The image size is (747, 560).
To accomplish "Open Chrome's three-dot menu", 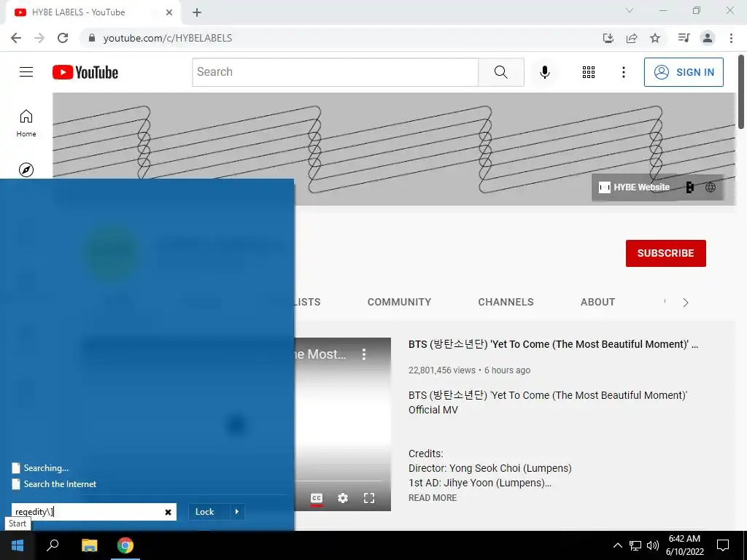I will pos(731,38).
